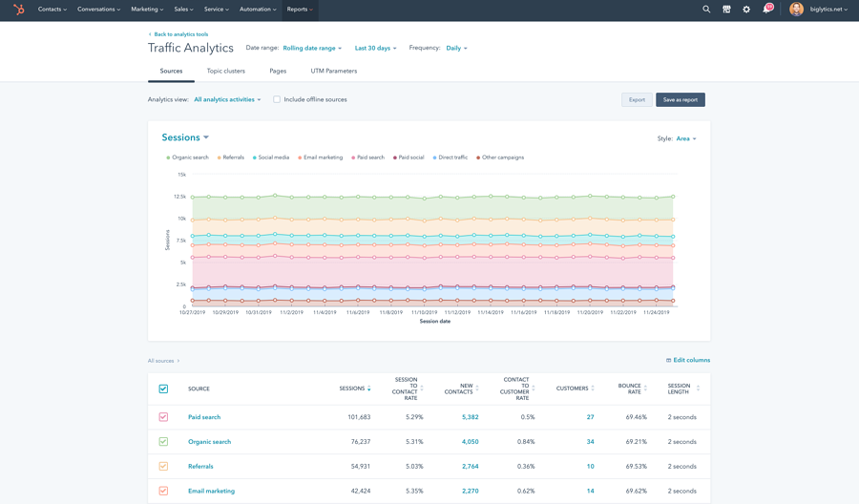
Task: Click the user avatar picture
Action: point(796,10)
